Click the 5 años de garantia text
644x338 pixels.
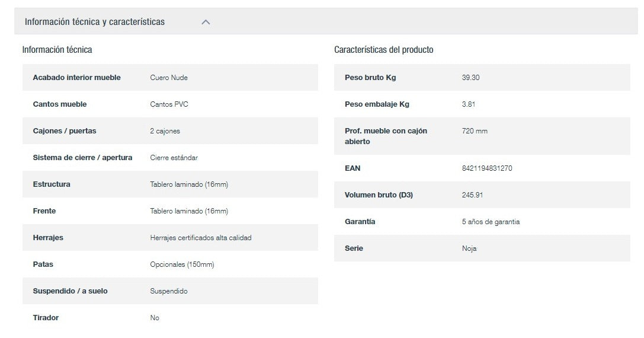491,222
